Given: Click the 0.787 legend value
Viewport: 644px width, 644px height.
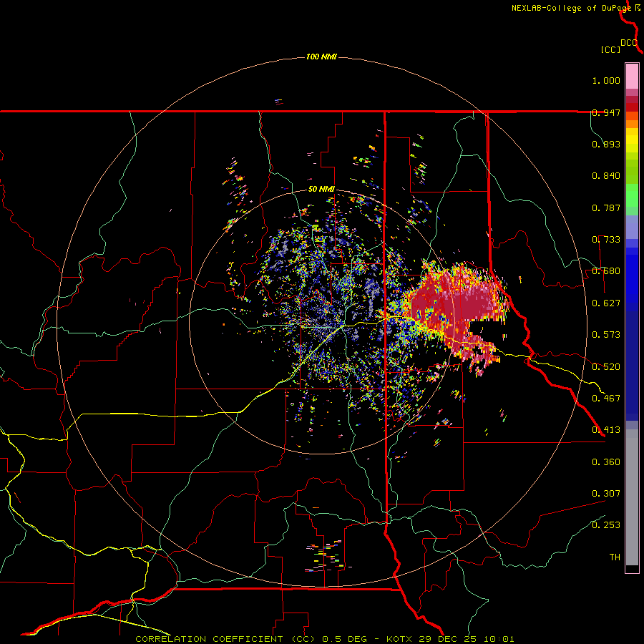Looking at the screenshot, I should pyautogui.click(x=606, y=208).
